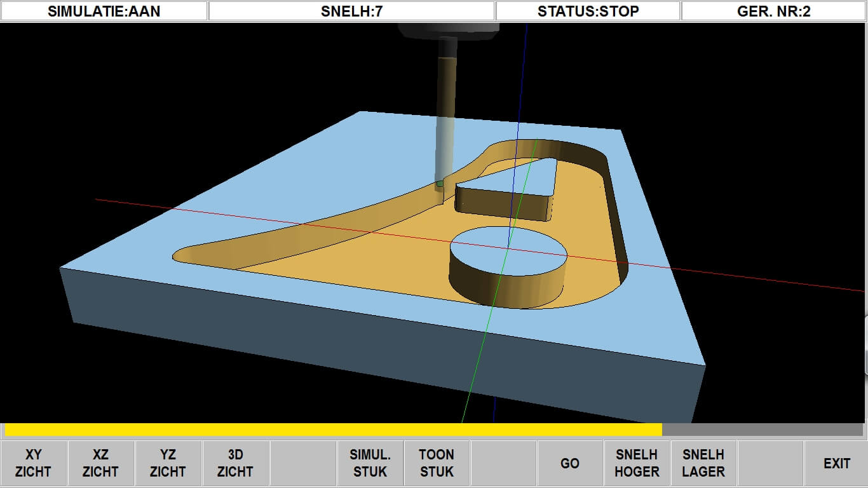868x488 pixels.
Task: Click the GER. NR:2 tool number field
Action: 773,11
